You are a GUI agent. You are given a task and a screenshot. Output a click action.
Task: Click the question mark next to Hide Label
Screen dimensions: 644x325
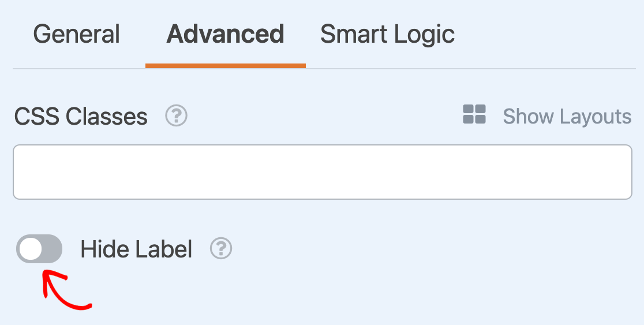tap(221, 249)
